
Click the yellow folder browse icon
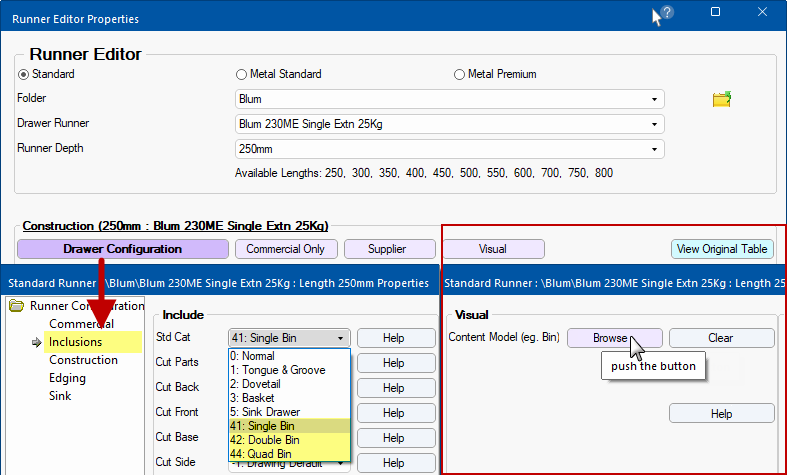coord(721,99)
